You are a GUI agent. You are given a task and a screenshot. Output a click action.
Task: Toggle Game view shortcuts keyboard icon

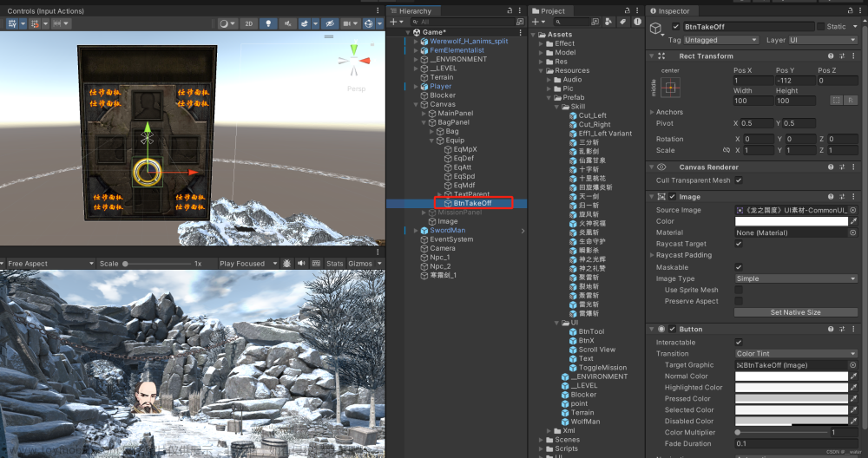tap(316, 264)
